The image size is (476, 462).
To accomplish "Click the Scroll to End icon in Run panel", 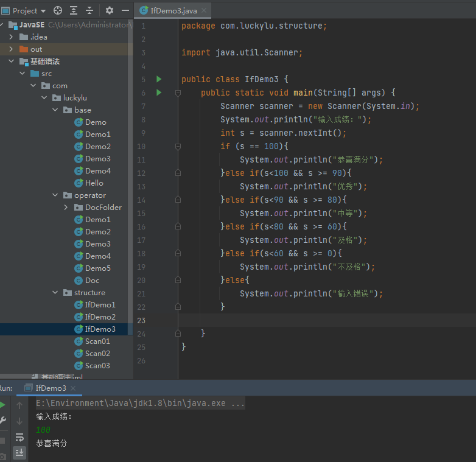I will point(19,452).
